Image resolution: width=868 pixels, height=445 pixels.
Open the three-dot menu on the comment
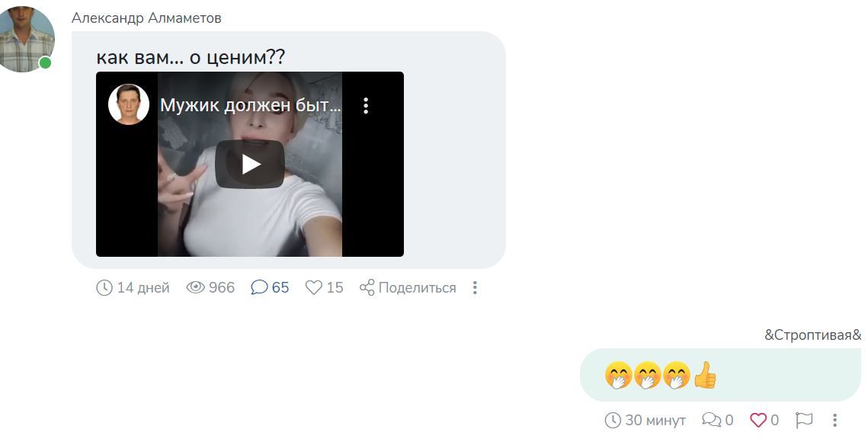pos(834,420)
